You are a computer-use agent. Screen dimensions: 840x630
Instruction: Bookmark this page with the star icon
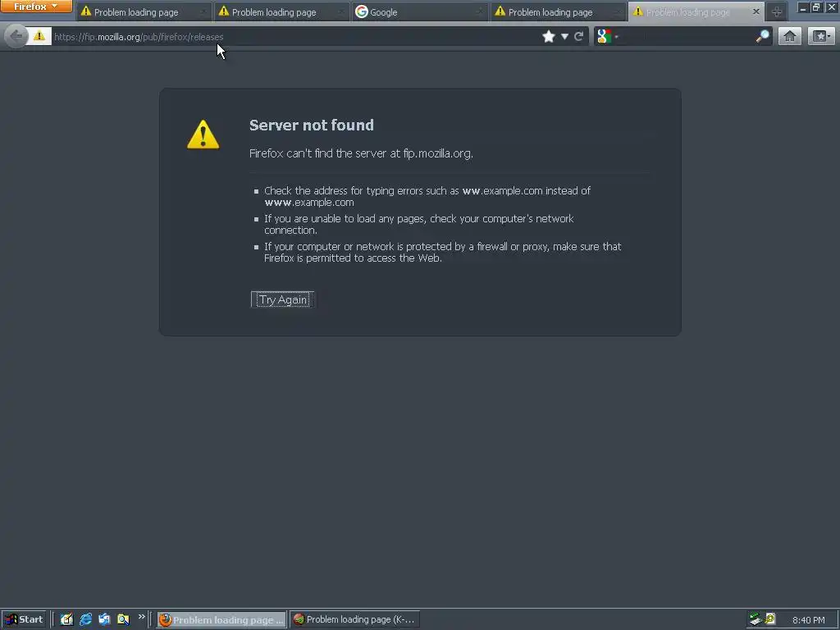click(x=549, y=36)
